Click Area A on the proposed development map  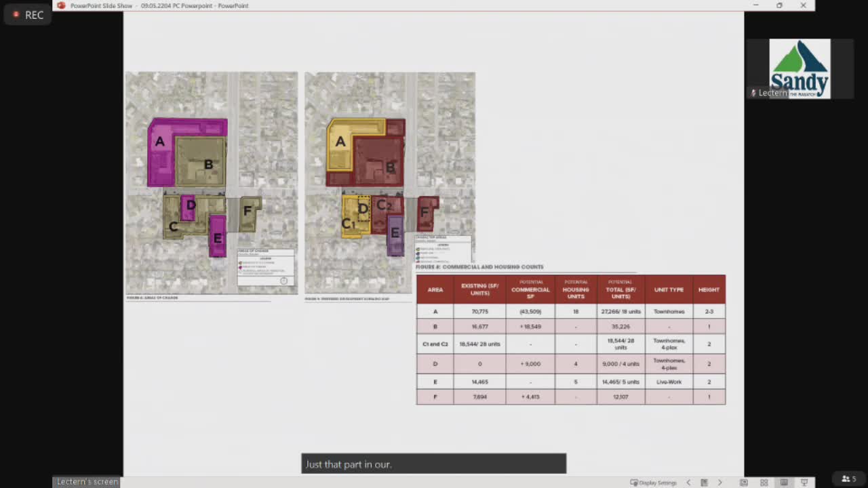[x=341, y=142]
